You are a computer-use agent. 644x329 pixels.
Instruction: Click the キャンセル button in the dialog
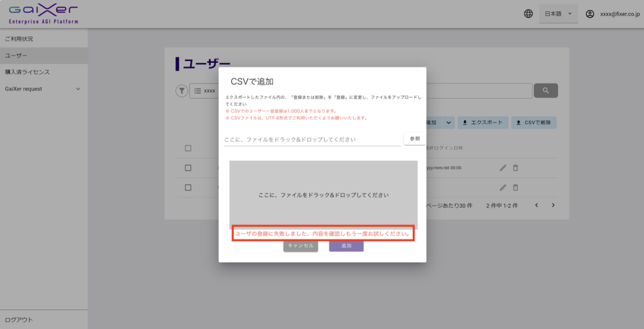coord(301,246)
